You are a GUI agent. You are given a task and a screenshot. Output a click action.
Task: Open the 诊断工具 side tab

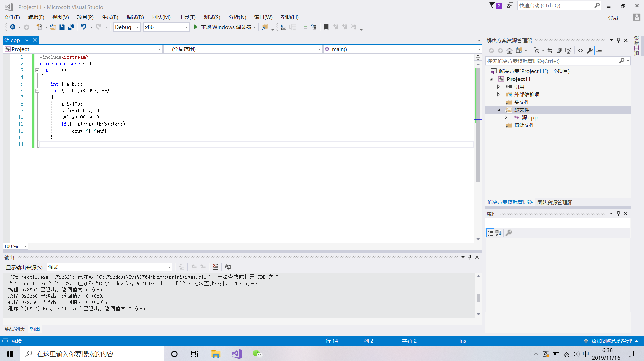point(636,46)
